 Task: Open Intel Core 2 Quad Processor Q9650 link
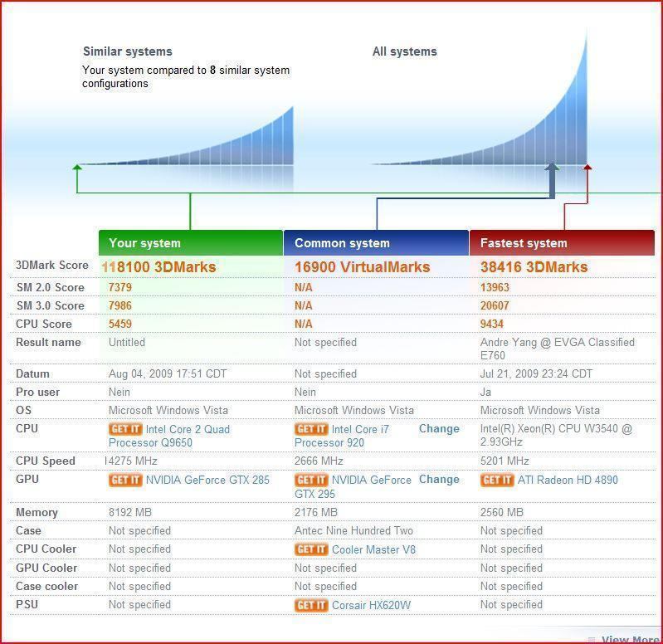(x=169, y=436)
